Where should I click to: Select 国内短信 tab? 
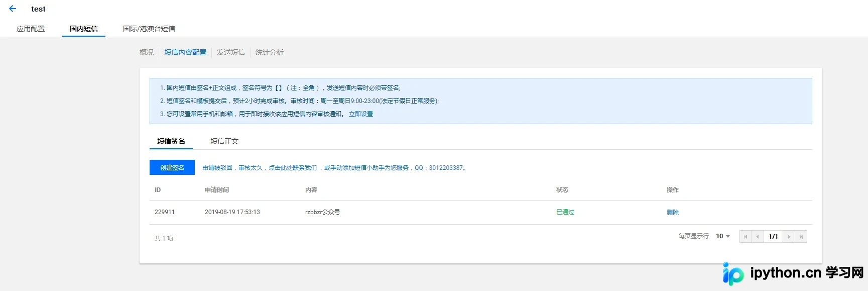click(84, 29)
